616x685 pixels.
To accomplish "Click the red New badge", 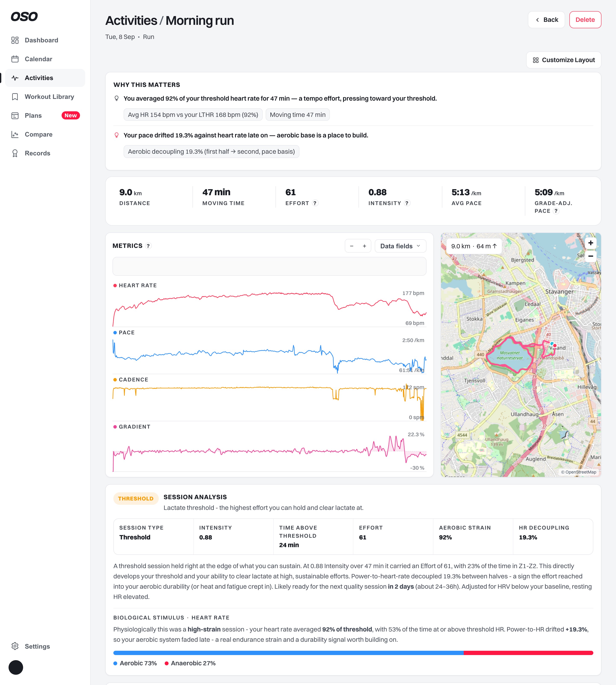I will pyautogui.click(x=70, y=116).
